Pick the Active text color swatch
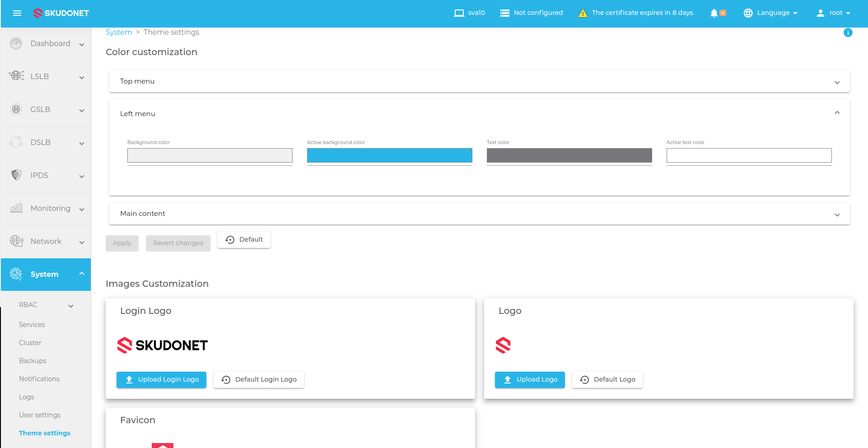Viewport: 868px width, 448px height. [749, 155]
